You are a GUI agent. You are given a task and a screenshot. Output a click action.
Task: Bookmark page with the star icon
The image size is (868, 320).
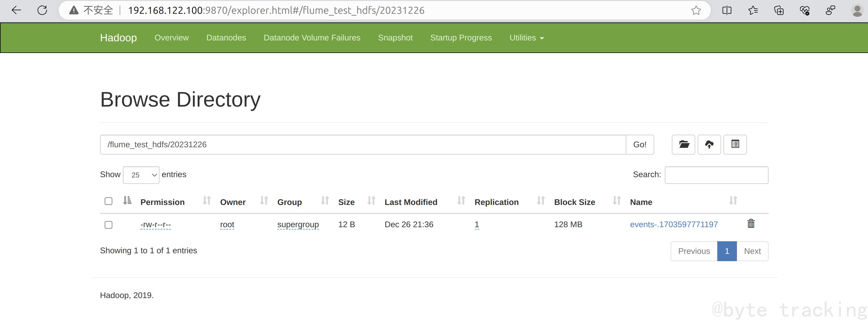pos(696,11)
